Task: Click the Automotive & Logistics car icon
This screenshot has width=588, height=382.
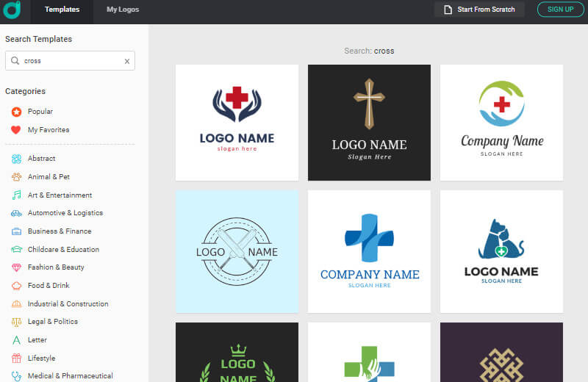Action: [x=16, y=213]
